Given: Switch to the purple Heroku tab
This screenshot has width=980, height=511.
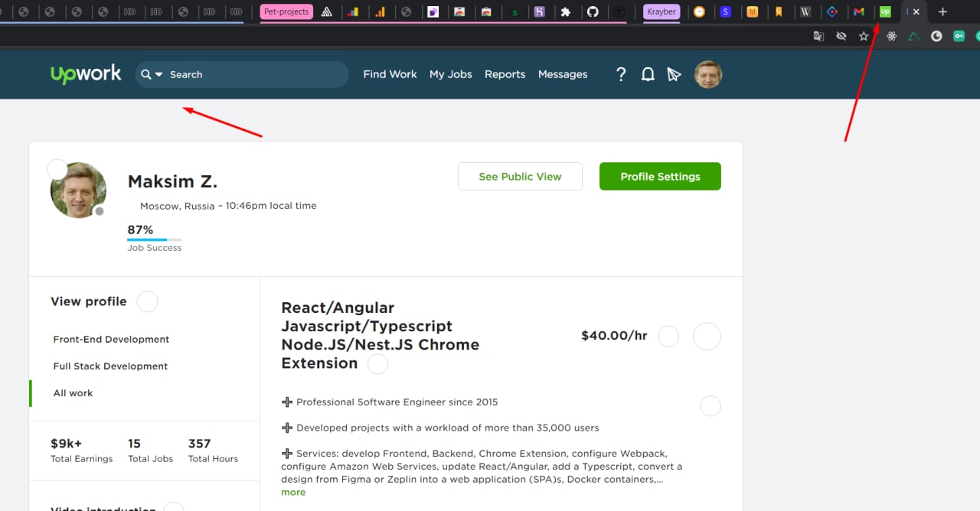Looking at the screenshot, I should click(540, 12).
